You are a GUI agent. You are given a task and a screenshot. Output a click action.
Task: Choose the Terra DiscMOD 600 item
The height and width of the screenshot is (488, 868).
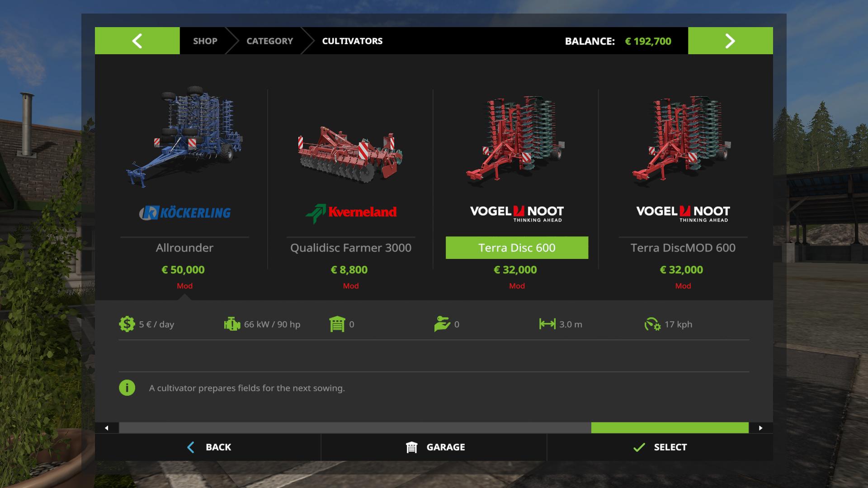pos(683,248)
